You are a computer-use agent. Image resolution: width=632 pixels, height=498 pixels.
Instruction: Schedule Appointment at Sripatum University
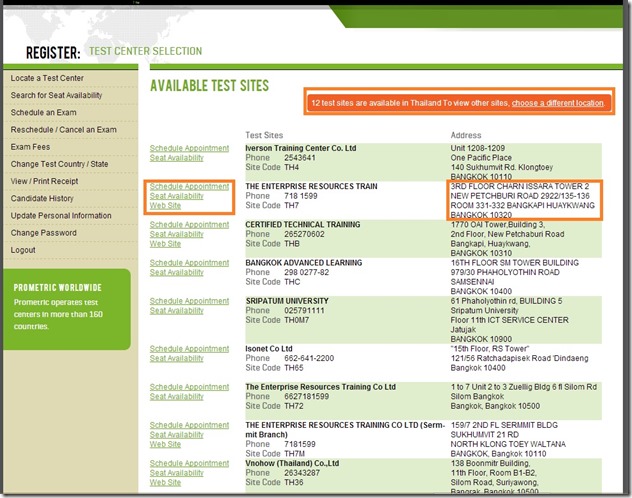coord(189,301)
